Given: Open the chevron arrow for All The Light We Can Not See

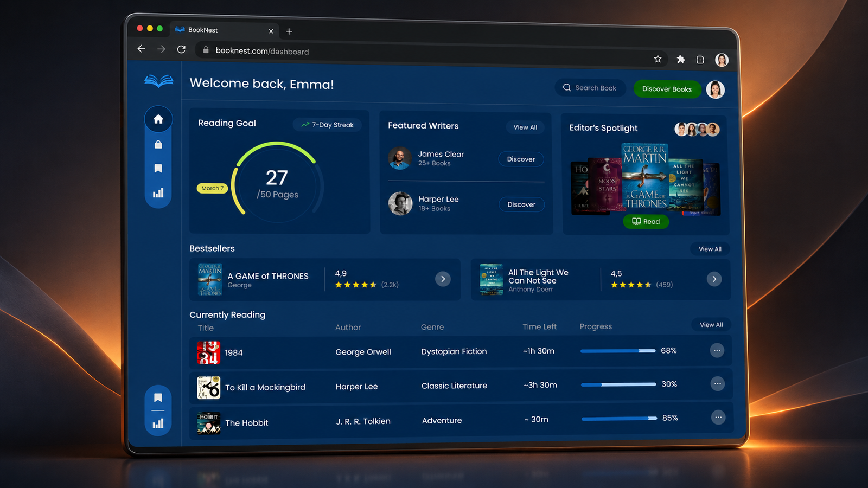Looking at the screenshot, I should (x=714, y=279).
